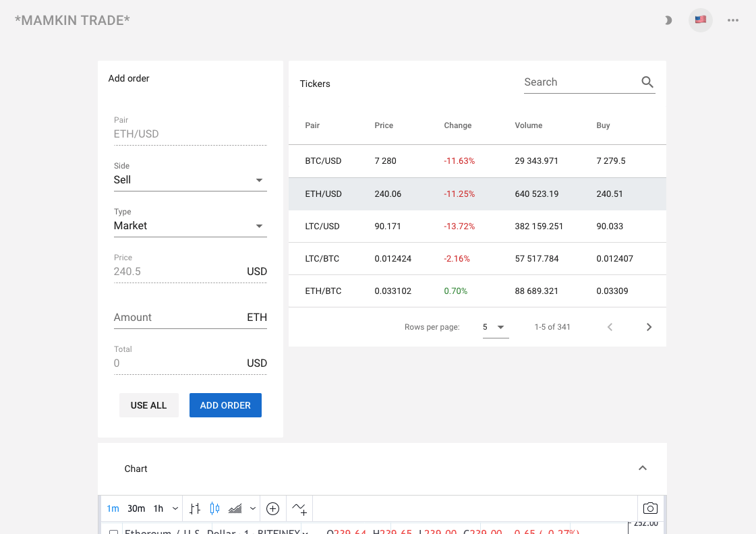Sort by Buy column header

tap(603, 125)
